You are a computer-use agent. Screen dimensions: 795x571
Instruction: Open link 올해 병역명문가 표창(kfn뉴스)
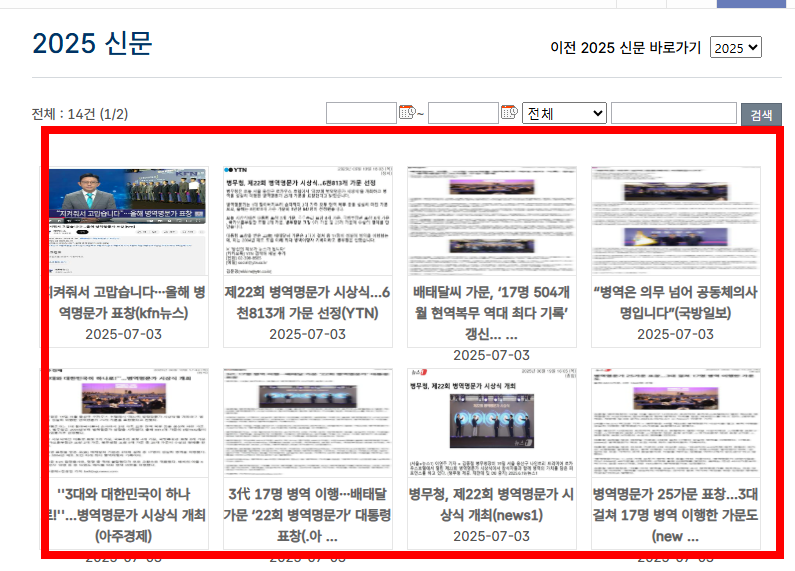click(127, 303)
